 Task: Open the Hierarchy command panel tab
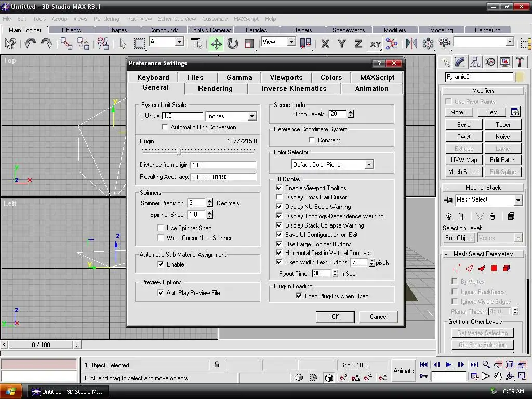pos(475,62)
